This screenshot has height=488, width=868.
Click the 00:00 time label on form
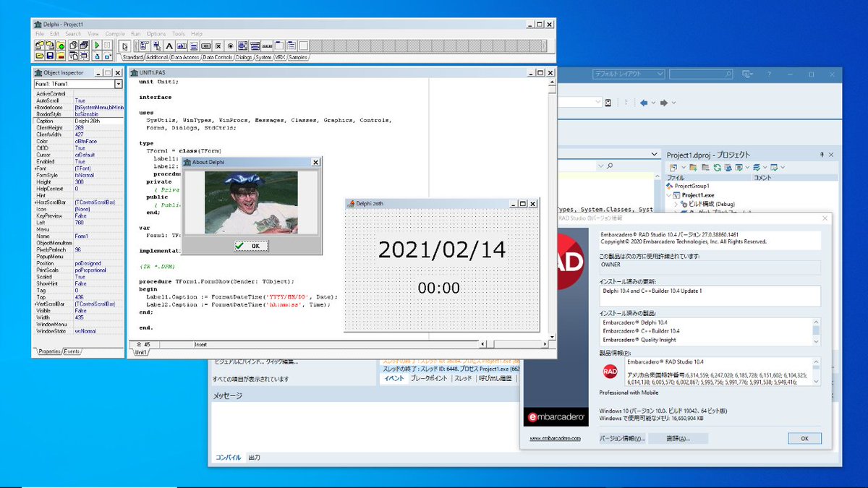pos(439,287)
